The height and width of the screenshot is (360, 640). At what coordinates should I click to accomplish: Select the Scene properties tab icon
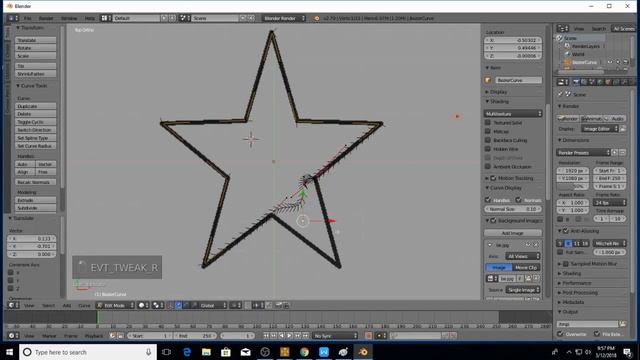tap(592, 82)
